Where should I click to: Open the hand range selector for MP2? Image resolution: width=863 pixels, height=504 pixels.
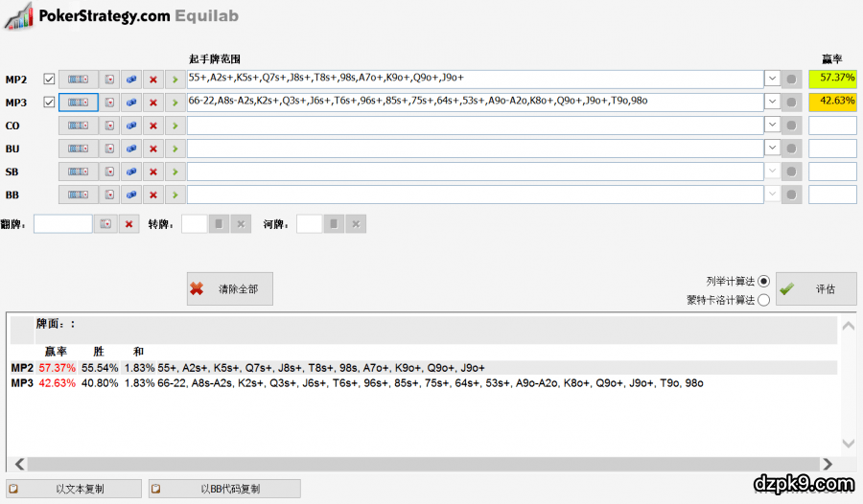coord(78,79)
